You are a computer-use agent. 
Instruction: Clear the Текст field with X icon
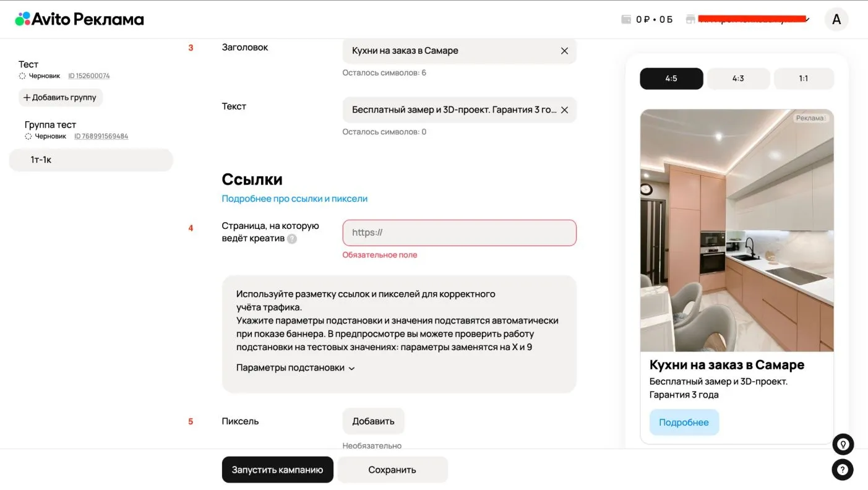pos(564,110)
